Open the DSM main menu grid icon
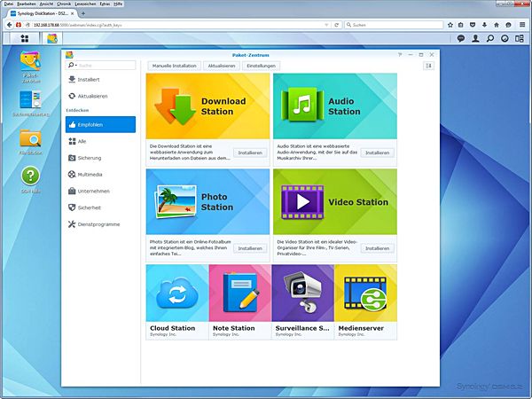Image resolution: width=532 pixels, height=399 pixels. [25, 38]
